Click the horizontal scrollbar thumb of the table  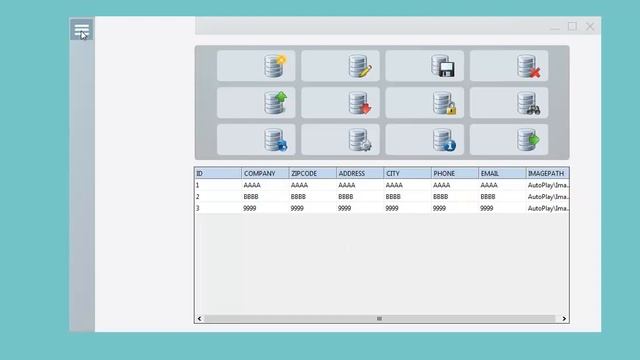click(x=380, y=318)
